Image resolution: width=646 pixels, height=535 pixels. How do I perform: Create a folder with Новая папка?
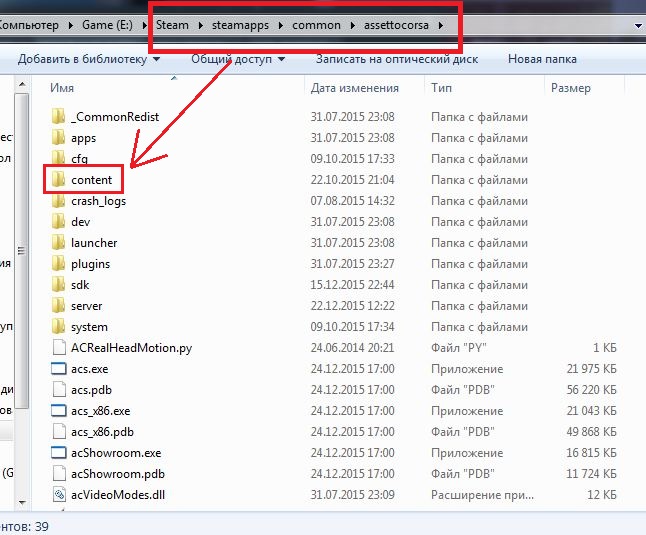pos(542,59)
